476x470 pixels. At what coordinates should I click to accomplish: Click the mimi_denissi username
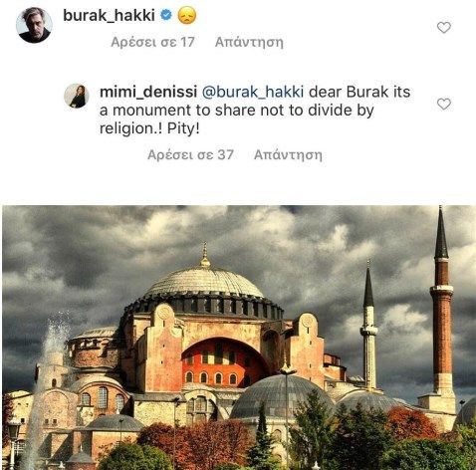point(148,92)
